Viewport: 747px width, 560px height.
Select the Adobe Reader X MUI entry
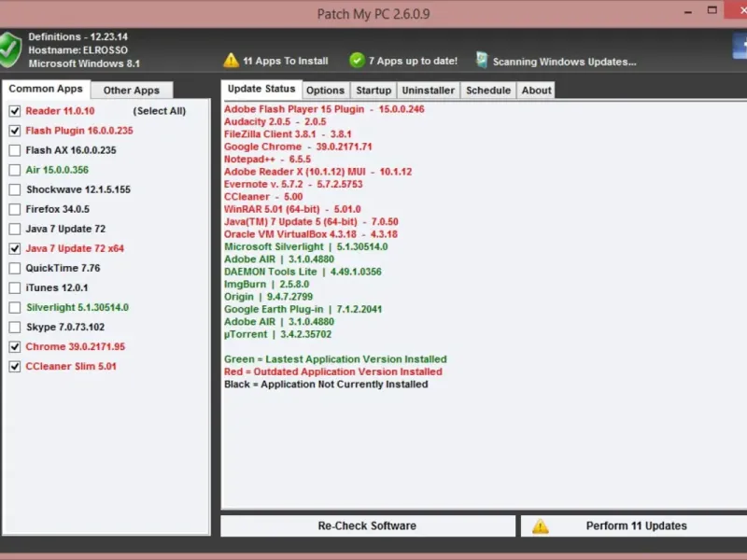(x=317, y=172)
